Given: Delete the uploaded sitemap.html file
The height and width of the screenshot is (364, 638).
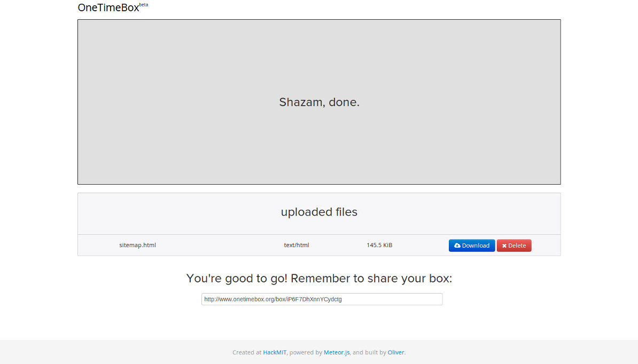Looking at the screenshot, I should tap(514, 246).
